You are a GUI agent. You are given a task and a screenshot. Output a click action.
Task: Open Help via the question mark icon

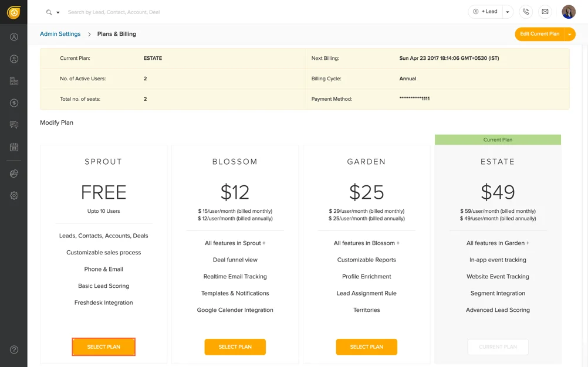pyautogui.click(x=13, y=351)
